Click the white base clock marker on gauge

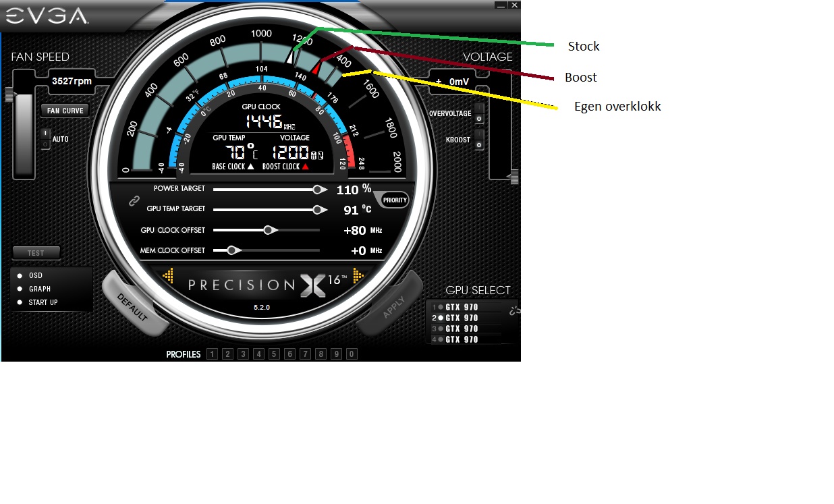tap(291, 58)
